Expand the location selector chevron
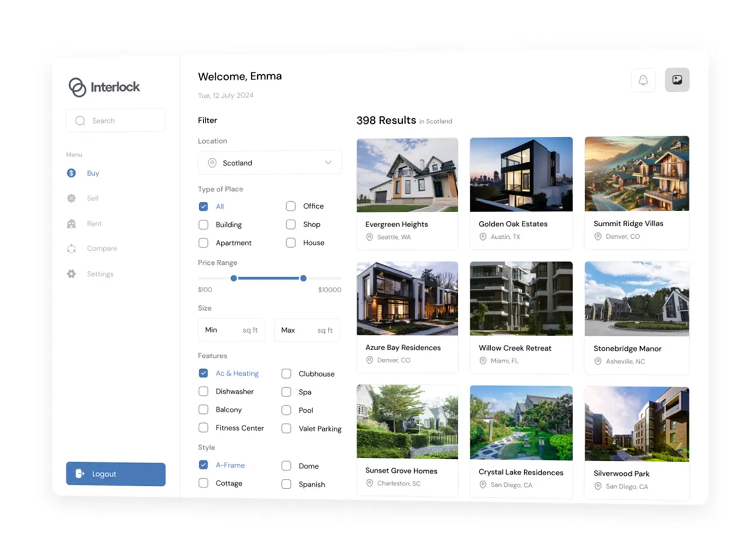The image size is (756, 553). click(328, 162)
